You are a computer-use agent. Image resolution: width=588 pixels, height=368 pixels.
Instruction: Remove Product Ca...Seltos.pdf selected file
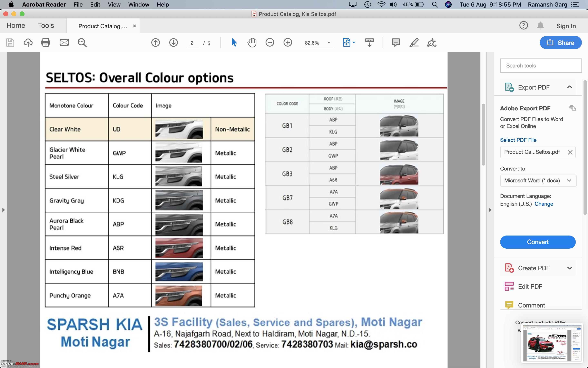pyautogui.click(x=570, y=152)
